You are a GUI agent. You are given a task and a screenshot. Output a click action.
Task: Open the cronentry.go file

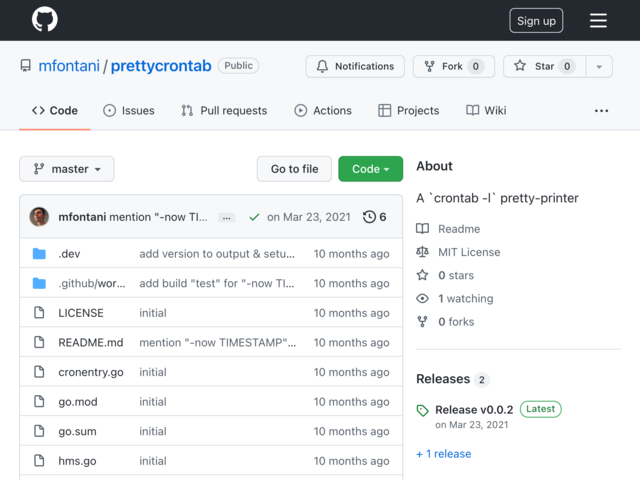tap(91, 372)
